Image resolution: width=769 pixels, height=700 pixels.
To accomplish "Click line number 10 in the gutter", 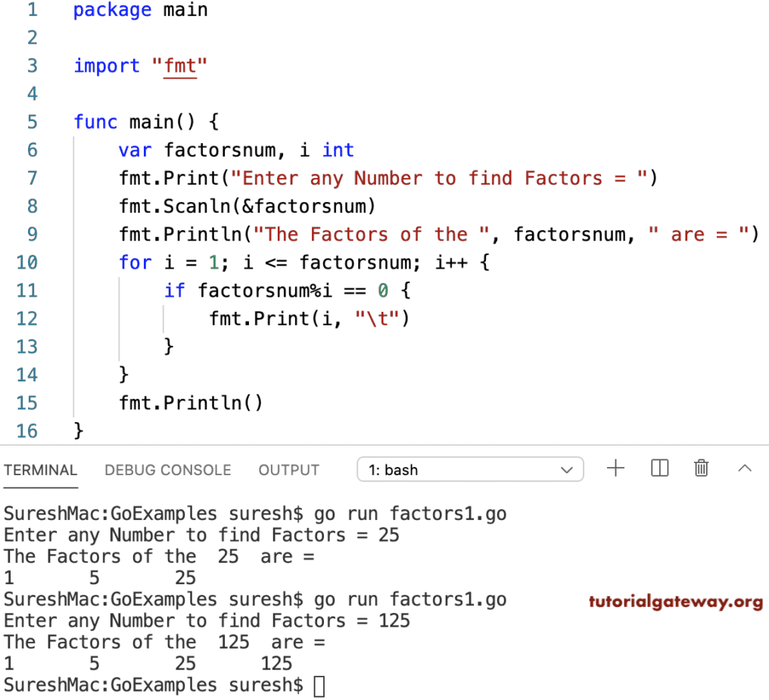I will click(x=26, y=262).
